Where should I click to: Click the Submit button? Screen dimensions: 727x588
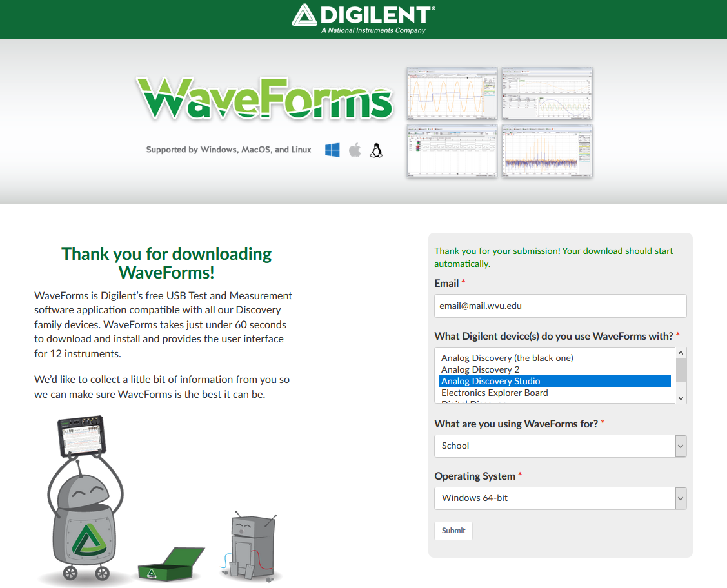pos(453,531)
